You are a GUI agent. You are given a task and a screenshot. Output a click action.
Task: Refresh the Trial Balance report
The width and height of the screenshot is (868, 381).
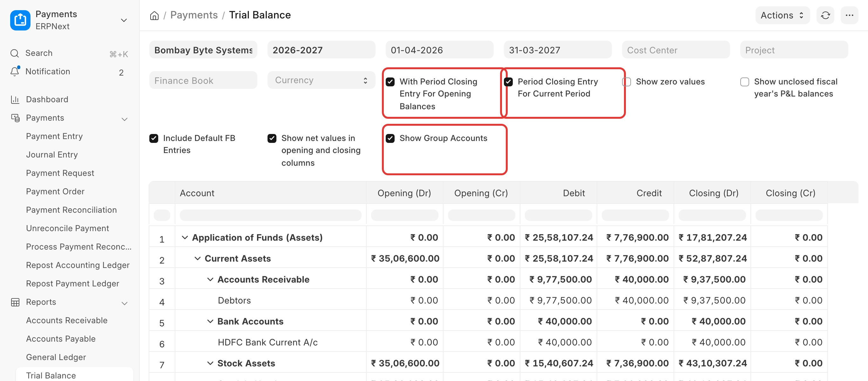click(x=825, y=15)
